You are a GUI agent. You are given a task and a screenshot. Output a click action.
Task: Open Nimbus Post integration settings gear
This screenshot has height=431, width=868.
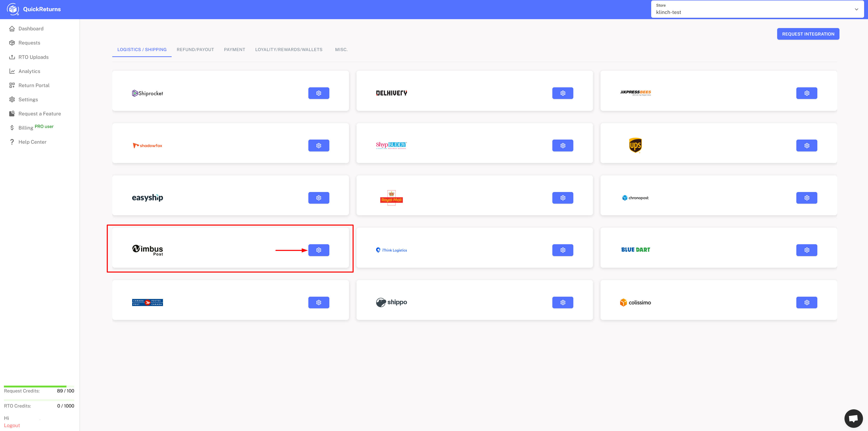point(318,250)
